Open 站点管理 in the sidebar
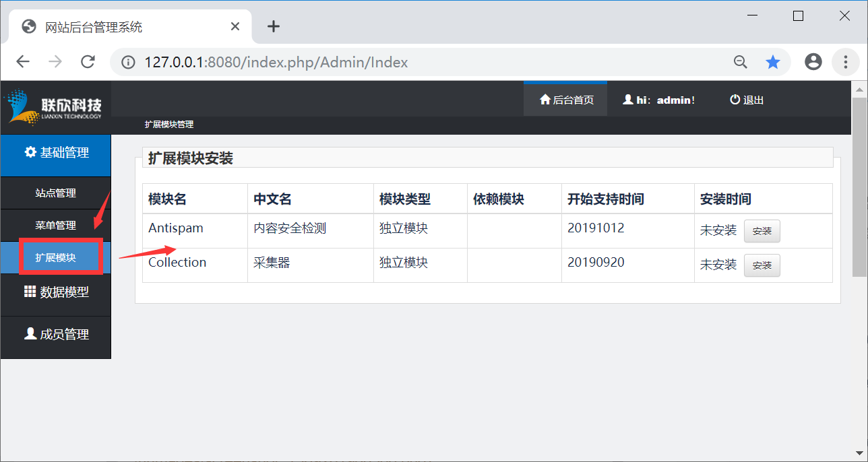Image resolution: width=868 pixels, height=462 pixels. (x=55, y=193)
